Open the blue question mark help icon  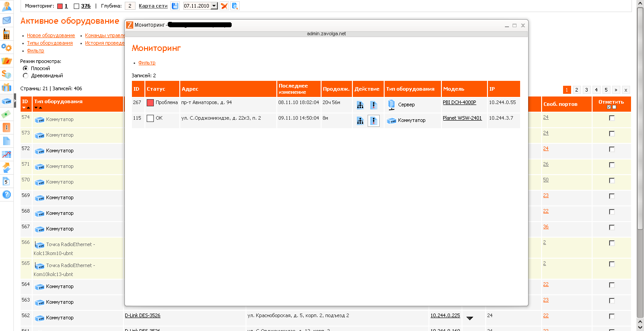(x=7, y=195)
